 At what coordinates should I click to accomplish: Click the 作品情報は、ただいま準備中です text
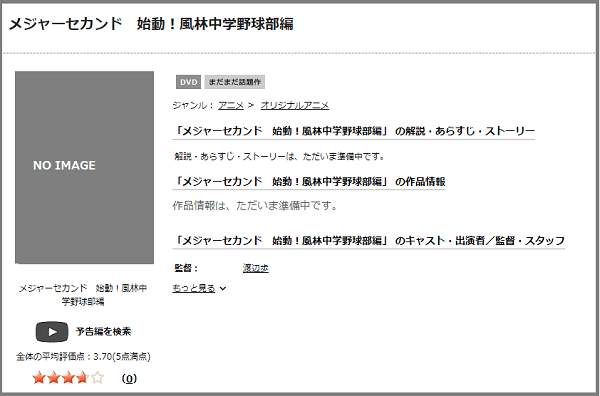255,206
